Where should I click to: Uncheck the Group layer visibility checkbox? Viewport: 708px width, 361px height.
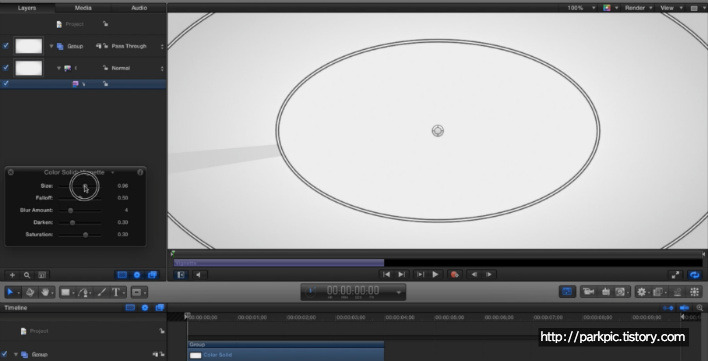pos(5,46)
